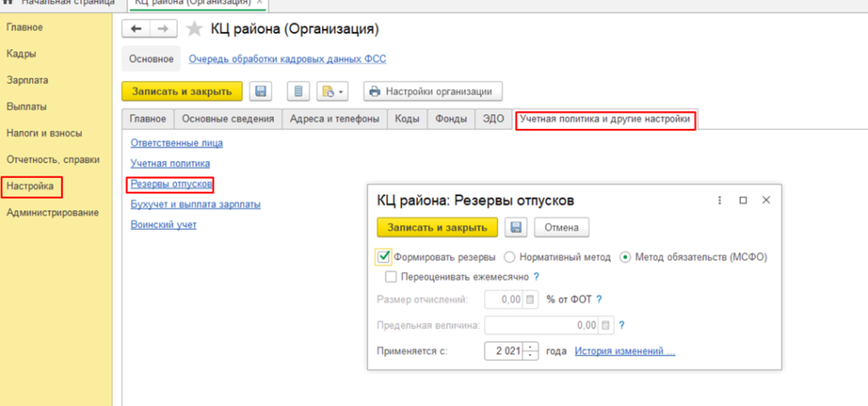
Task: Enable the Переоценивать ежемесячно checkbox
Action: pos(391,276)
